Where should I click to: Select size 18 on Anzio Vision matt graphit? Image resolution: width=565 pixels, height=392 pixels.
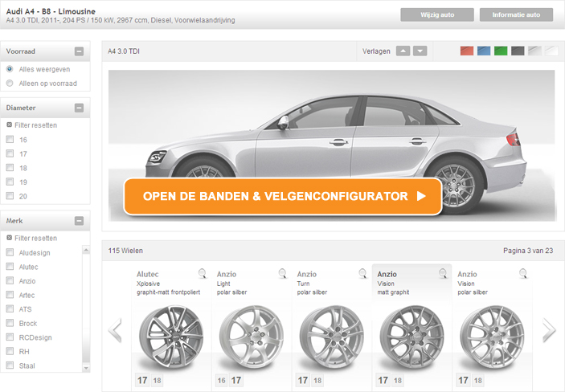(x=398, y=381)
